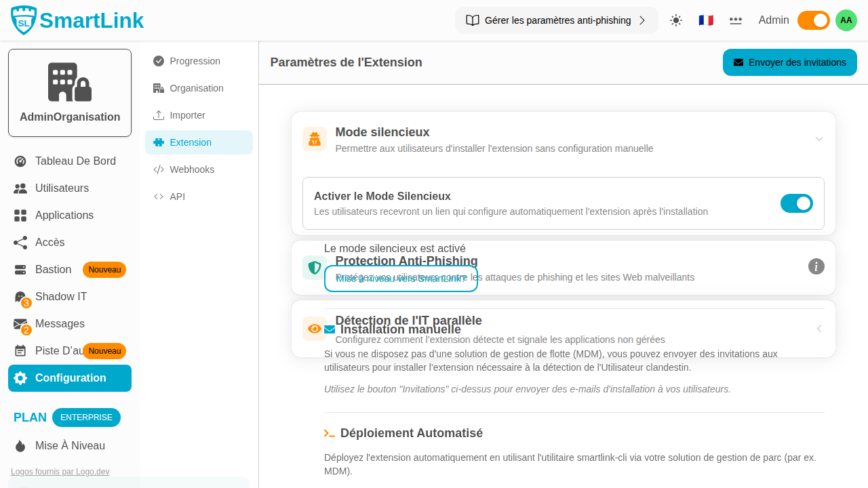Click the Envoyer des invitations button

pyautogui.click(x=789, y=62)
